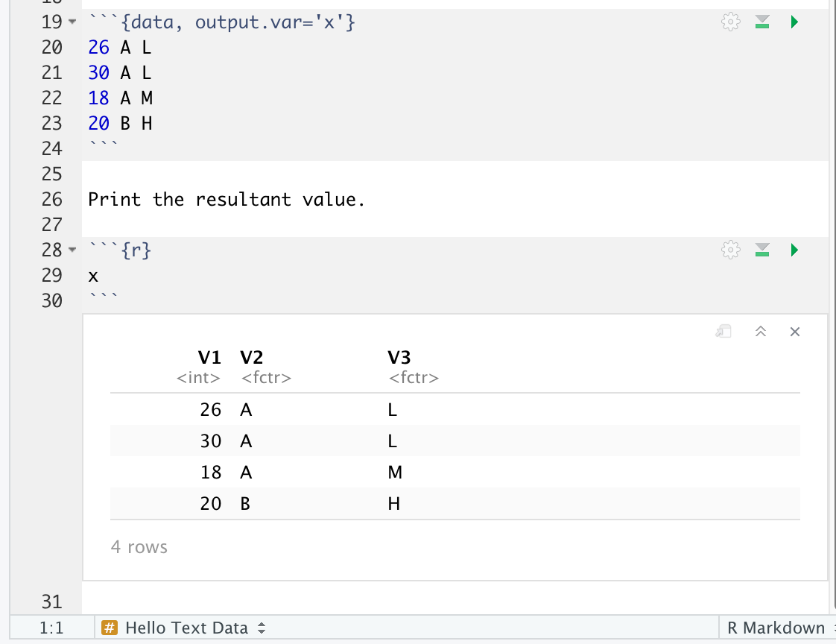Click the V2 factor column header

coord(252,359)
